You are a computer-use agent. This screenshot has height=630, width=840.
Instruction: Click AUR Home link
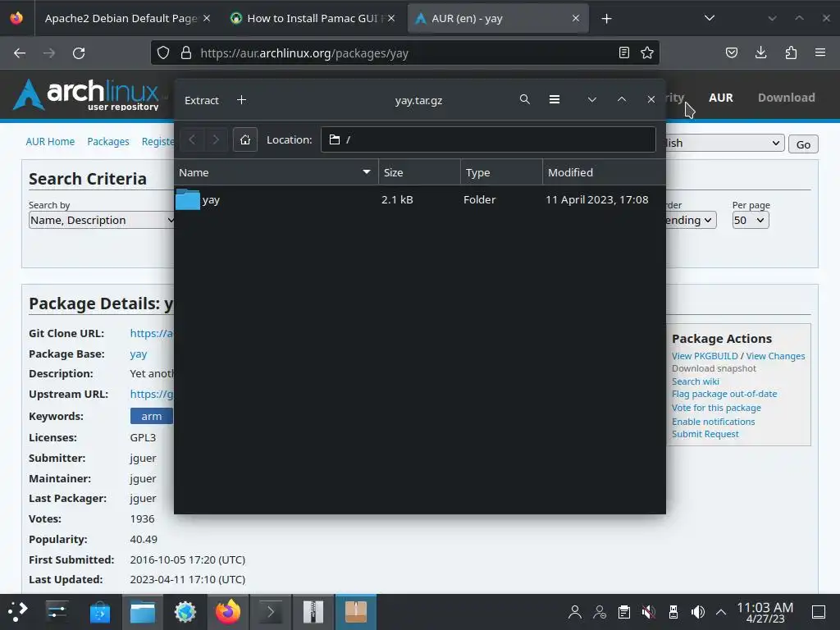click(x=50, y=141)
